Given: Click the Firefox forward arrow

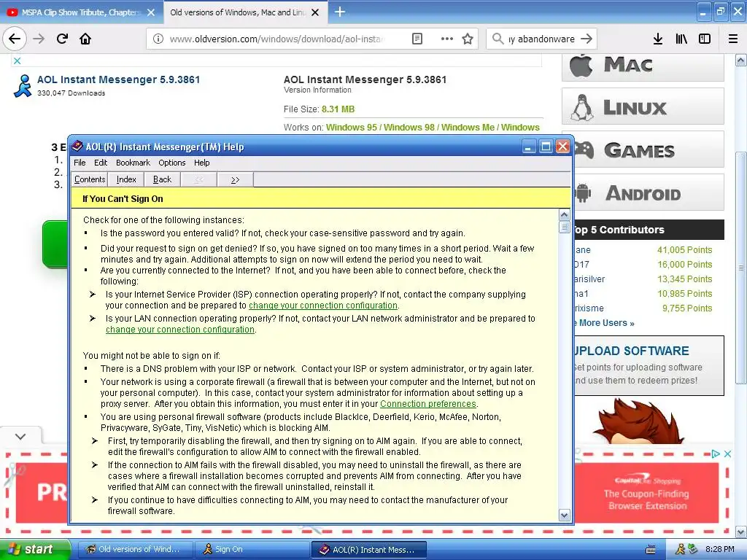Looking at the screenshot, I should tap(39, 39).
